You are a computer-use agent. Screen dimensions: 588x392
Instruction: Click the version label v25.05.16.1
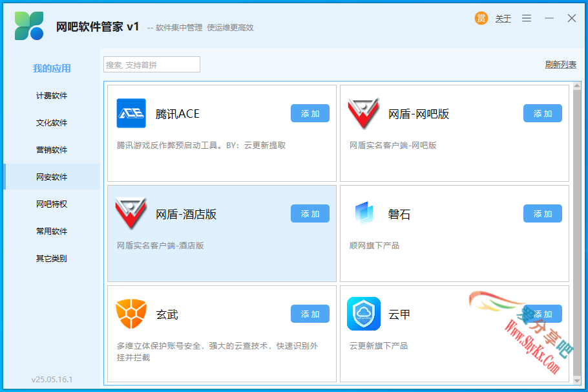(x=52, y=379)
